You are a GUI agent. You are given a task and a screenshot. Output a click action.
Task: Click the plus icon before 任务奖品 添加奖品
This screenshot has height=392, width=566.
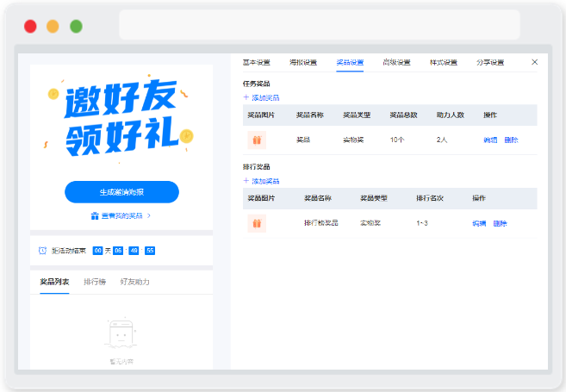click(x=246, y=97)
